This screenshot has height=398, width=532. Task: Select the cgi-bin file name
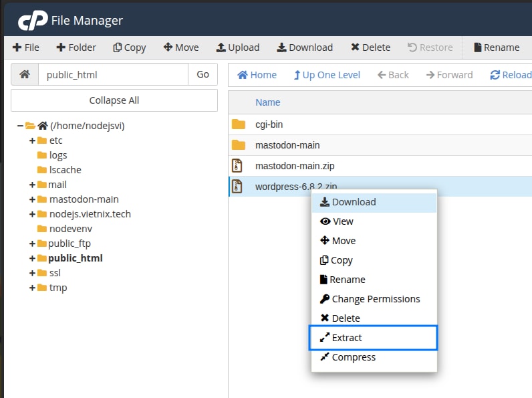pyautogui.click(x=269, y=124)
